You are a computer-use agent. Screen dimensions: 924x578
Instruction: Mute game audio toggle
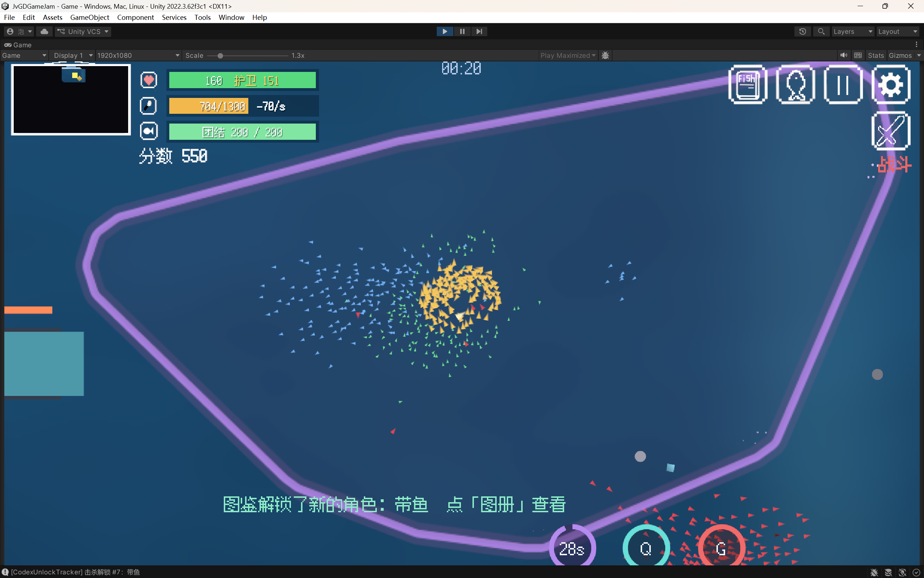tap(844, 55)
